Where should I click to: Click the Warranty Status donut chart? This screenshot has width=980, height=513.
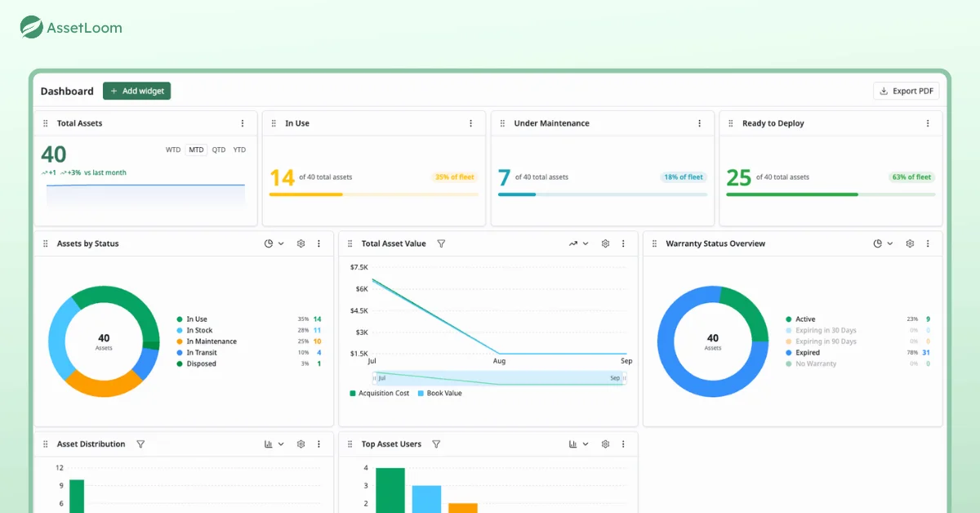pos(713,341)
